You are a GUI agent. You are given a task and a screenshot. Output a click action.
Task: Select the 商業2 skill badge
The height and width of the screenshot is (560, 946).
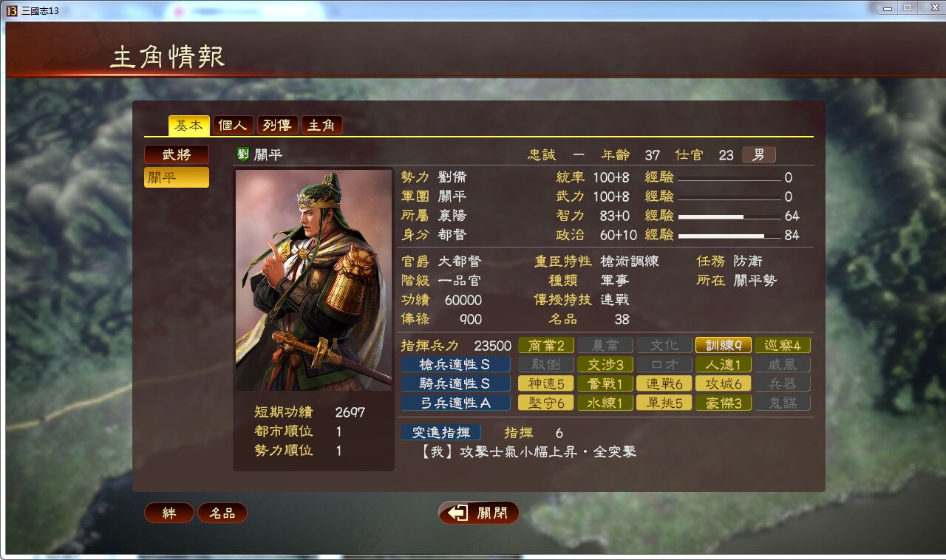click(x=545, y=345)
